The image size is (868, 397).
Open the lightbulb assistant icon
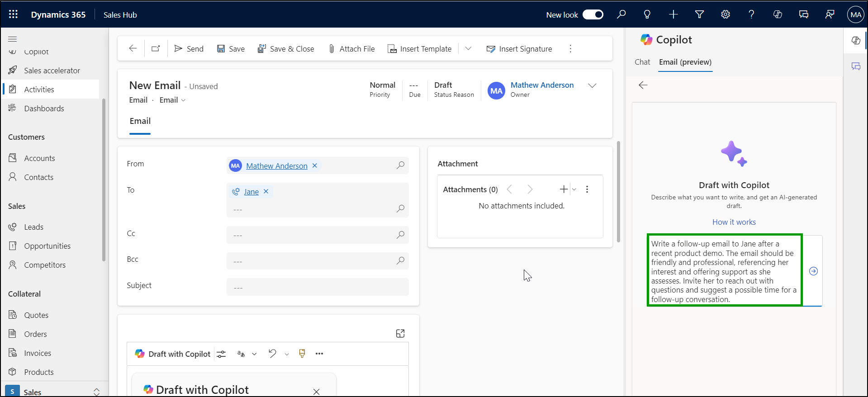(x=647, y=14)
